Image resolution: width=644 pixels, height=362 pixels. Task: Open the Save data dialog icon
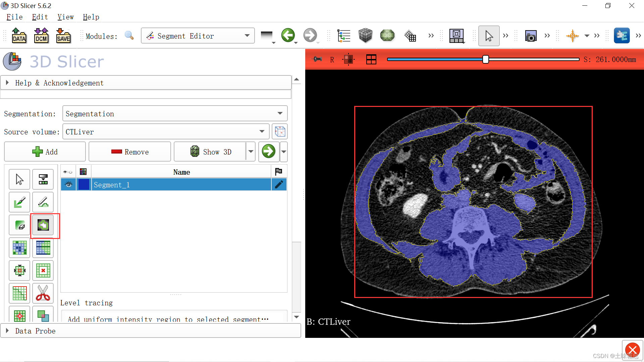[63, 36]
